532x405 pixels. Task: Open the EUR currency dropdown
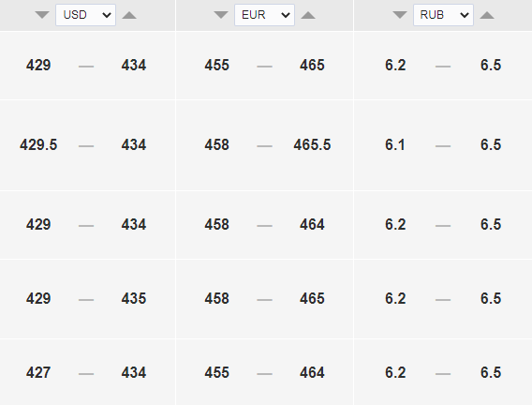click(265, 15)
